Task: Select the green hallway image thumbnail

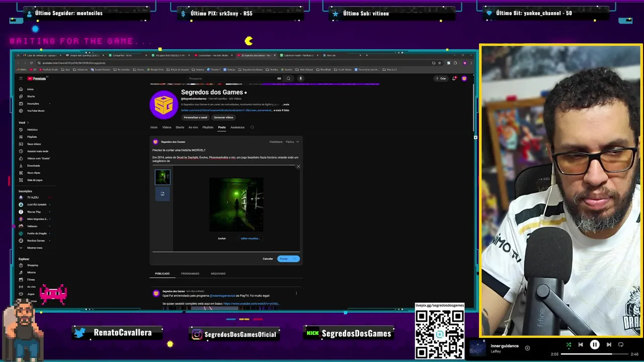Action: [163, 177]
